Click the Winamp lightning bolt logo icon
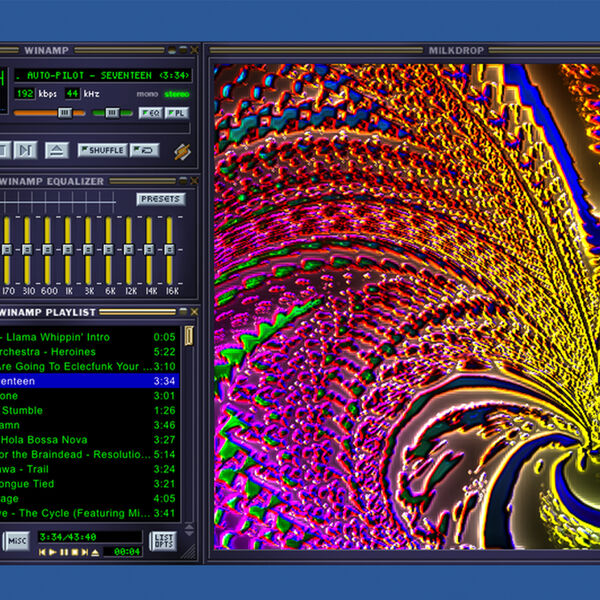Screen dimensions: 600x600 tap(181, 151)
